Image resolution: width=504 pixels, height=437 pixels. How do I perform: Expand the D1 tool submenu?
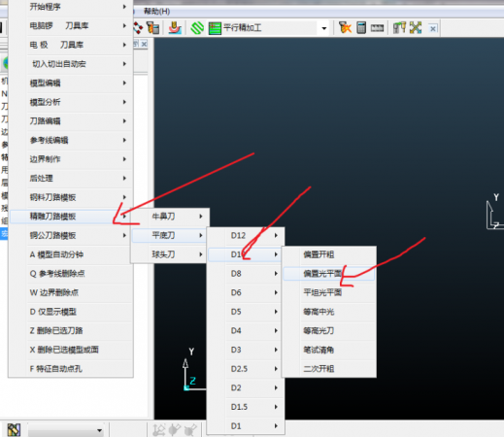pos(246,426)
